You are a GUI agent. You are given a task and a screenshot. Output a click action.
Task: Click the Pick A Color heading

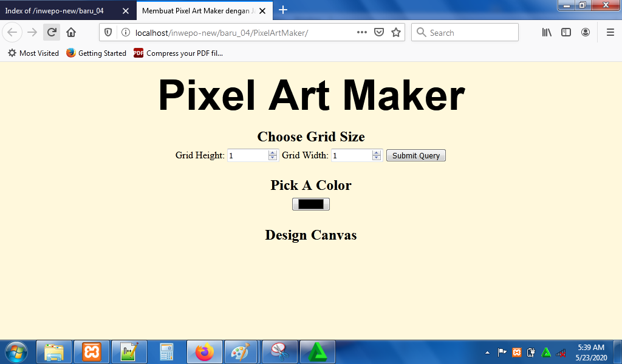click(x=311, y=185)
